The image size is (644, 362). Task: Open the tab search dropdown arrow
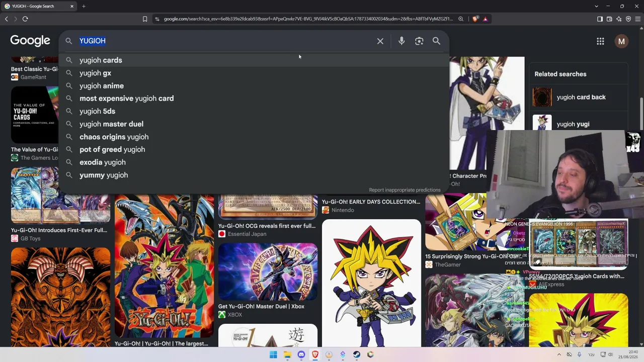pos(596,7)
